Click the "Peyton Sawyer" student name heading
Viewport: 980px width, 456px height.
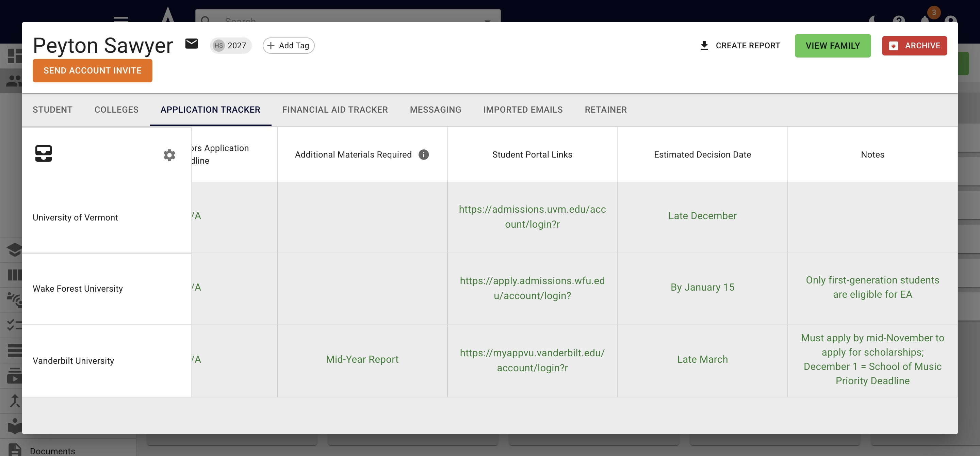[x=103, y=46]
